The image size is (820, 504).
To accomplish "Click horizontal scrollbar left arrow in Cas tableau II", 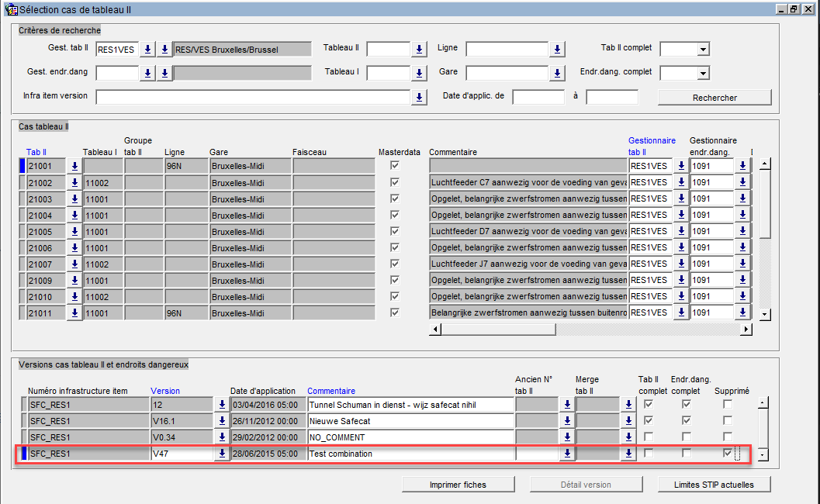I will 435,329.
